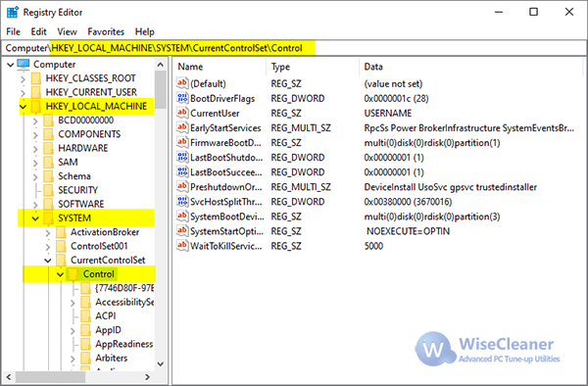588x386 pixels.
Task: Select the WaitToKillServic... value name
Action: 226,246
